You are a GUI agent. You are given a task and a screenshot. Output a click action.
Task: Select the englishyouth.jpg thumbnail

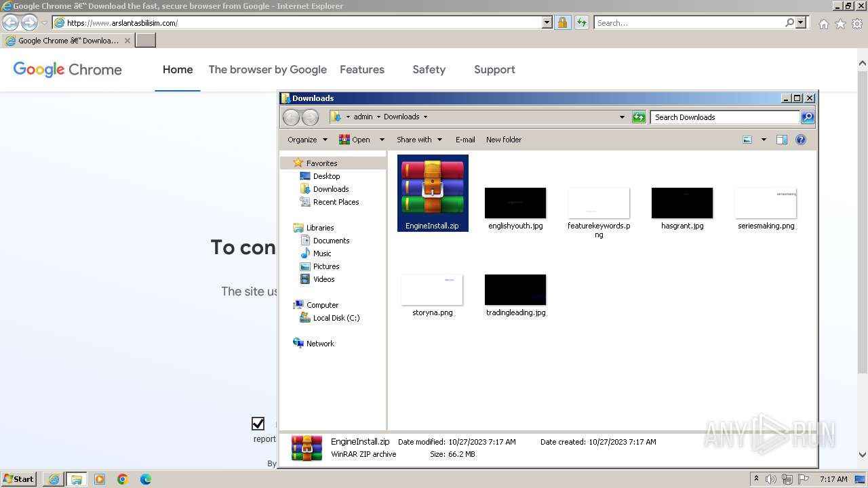[x=515, y=203]
